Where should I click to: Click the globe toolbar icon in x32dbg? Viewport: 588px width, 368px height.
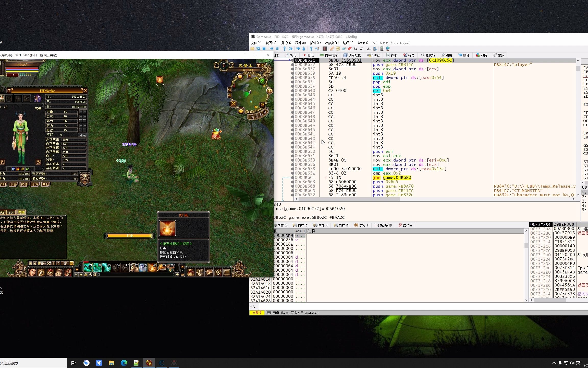pos(388,49)
